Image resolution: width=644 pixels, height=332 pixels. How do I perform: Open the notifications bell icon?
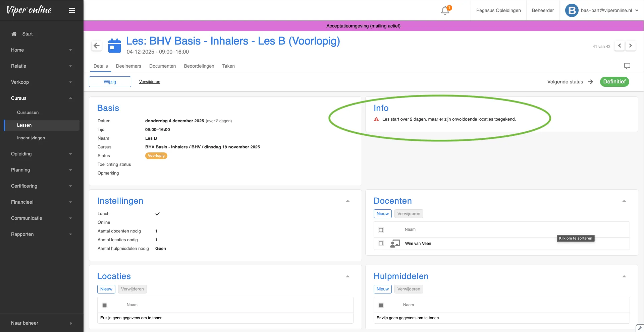pos(445,10)
